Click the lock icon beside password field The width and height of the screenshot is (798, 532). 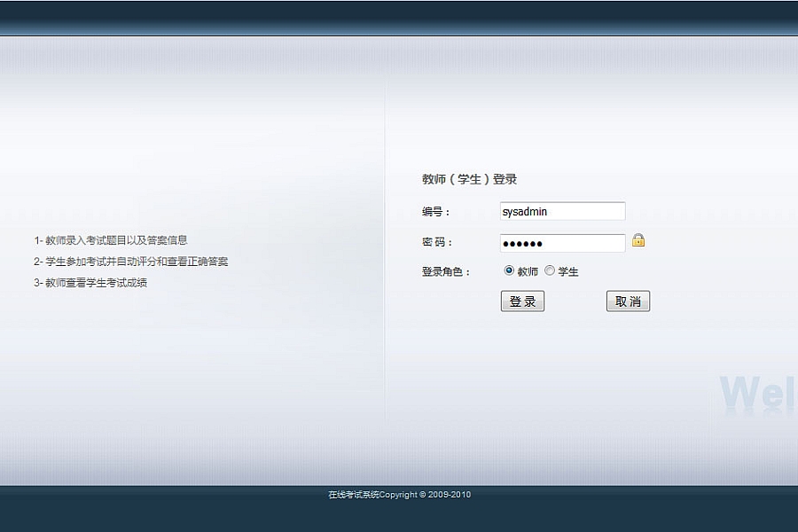coord(638,239)
